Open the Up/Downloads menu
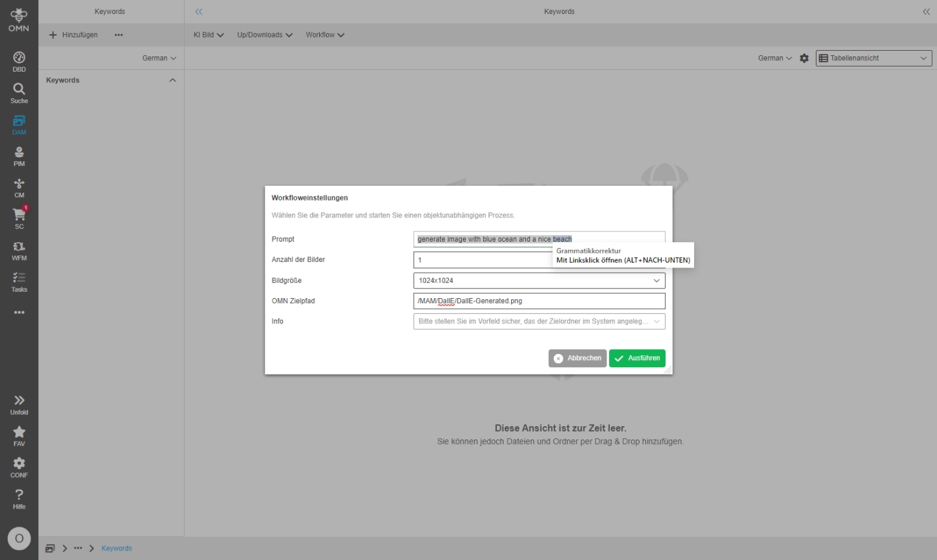Image resolution: width=937 pixels, height=560 pixels. tap(265, 35)
